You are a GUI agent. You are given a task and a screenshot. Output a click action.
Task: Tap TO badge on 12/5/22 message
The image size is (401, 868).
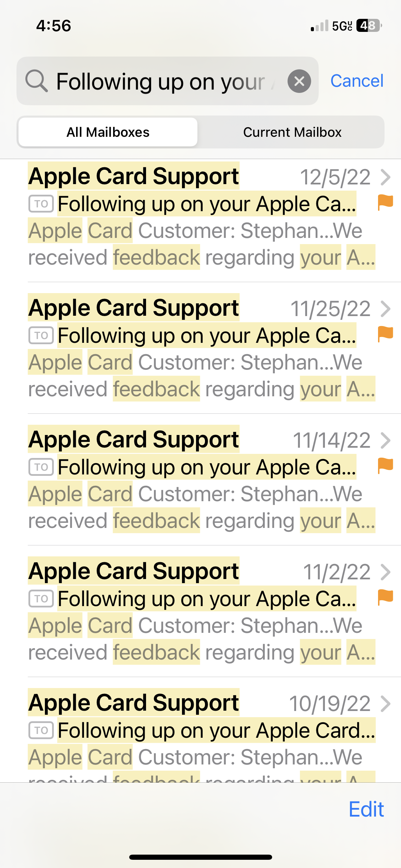click(x=41, y=204)
